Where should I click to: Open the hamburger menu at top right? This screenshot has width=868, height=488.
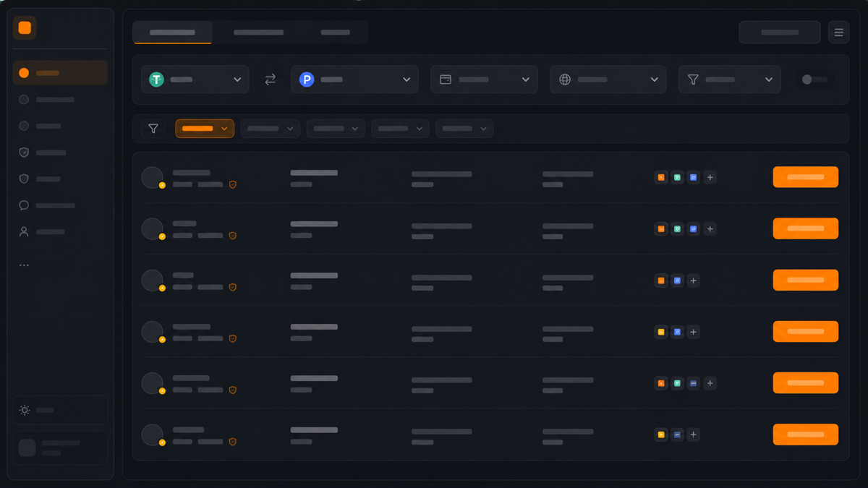click(x=839, y=32)
